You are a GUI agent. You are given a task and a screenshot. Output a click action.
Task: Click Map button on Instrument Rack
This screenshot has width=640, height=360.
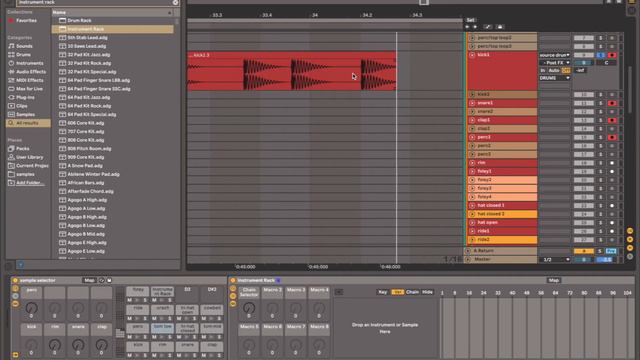click(554, 280)
